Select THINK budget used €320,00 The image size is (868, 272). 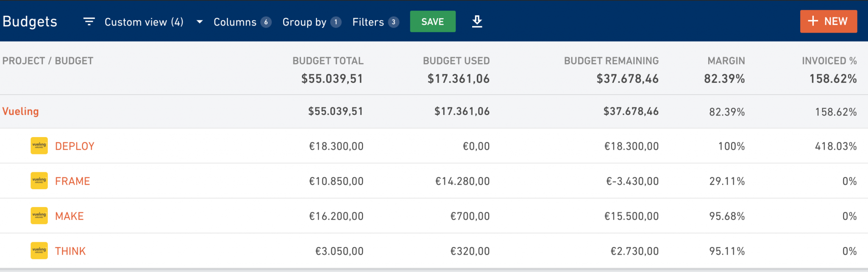pos(470,251)
